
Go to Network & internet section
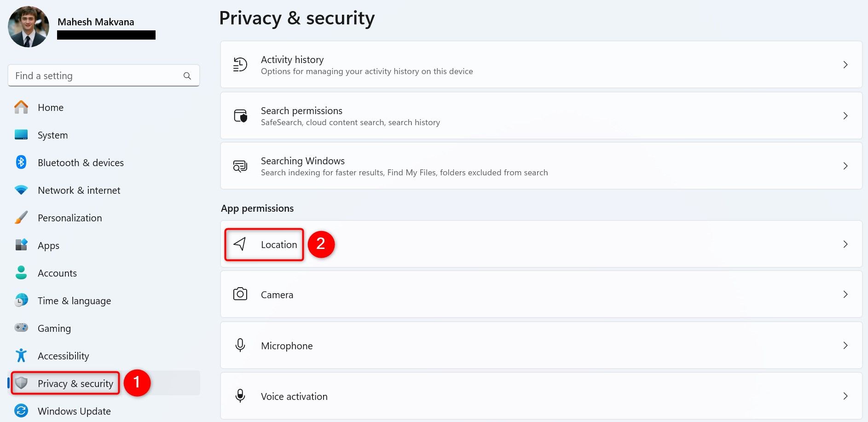79,191
